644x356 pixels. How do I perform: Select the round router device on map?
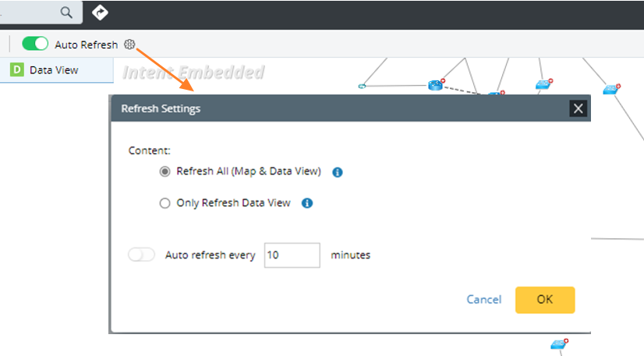click(435, 85)
